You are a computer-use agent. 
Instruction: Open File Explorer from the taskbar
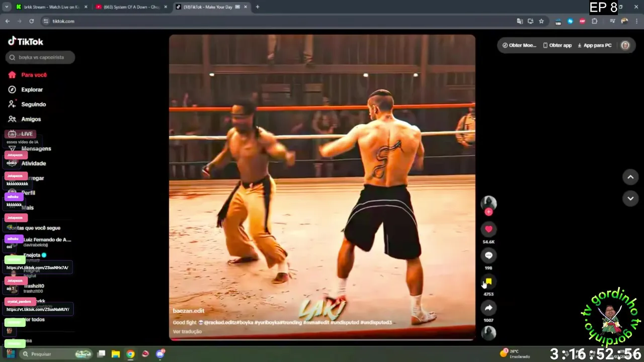coord(116,354)
